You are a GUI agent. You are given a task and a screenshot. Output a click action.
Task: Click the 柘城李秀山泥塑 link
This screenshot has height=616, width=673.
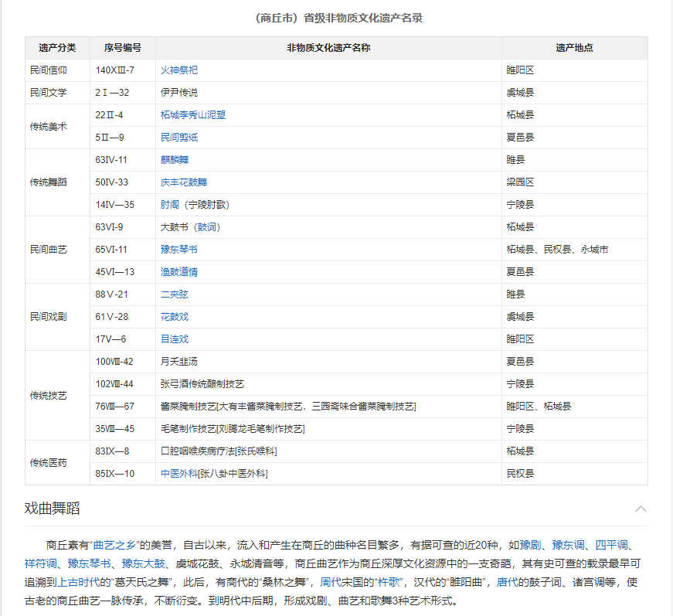(x=192, y=115)
